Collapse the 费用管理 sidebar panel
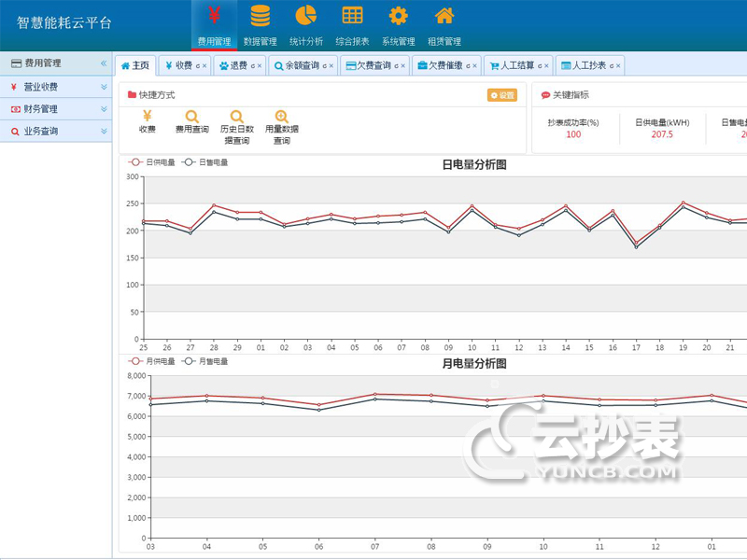 [104, 63]
